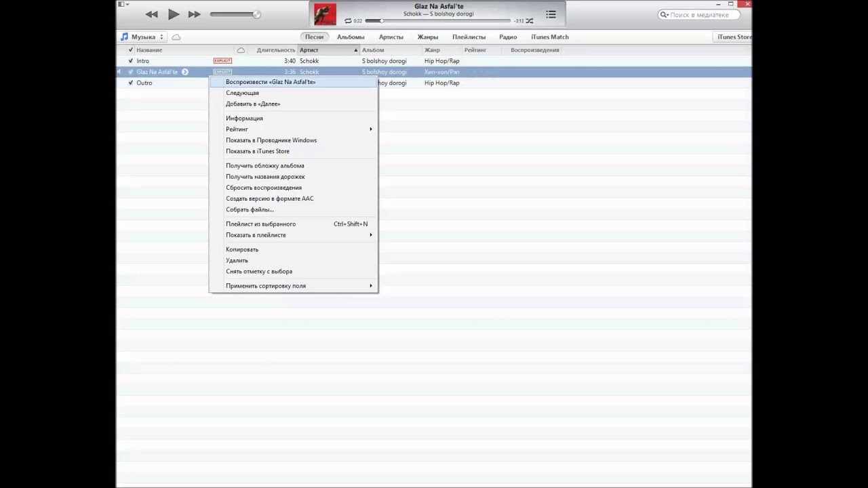
Task: Expand the Рейтинг submenu
Action: tap(293, 129)
